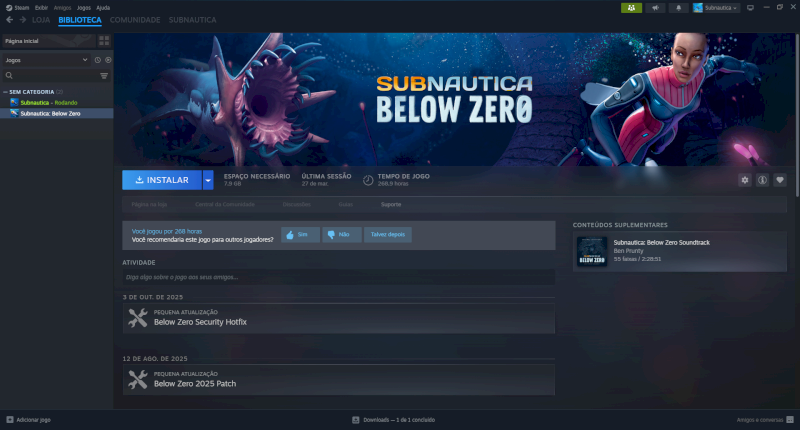The image size is (800, 430).
Task: Show ready-to-play games icon
Action: click(x=108, y=60)
